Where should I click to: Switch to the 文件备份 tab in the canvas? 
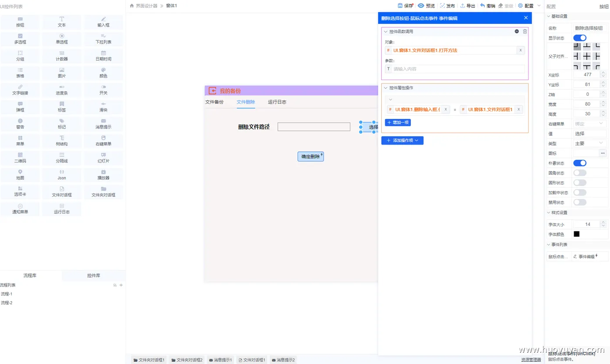click(214, 102)
